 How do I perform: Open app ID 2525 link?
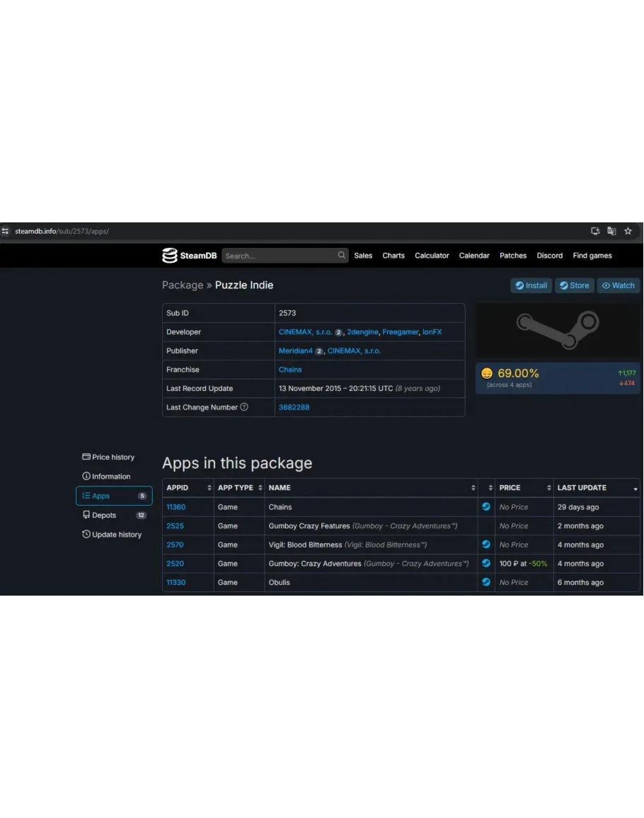pyautogui.click(x=175, y=526)
